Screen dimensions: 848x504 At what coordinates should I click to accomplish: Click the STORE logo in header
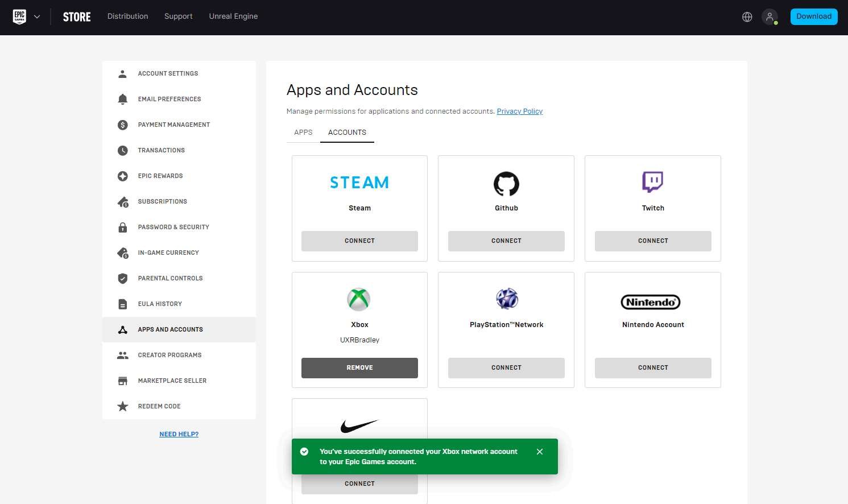pos(77,17)
